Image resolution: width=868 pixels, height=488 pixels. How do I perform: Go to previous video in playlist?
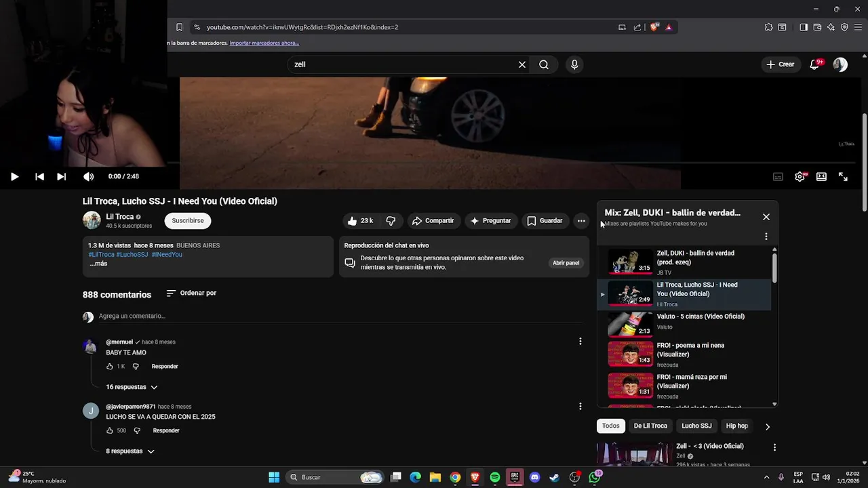[39, 176]
